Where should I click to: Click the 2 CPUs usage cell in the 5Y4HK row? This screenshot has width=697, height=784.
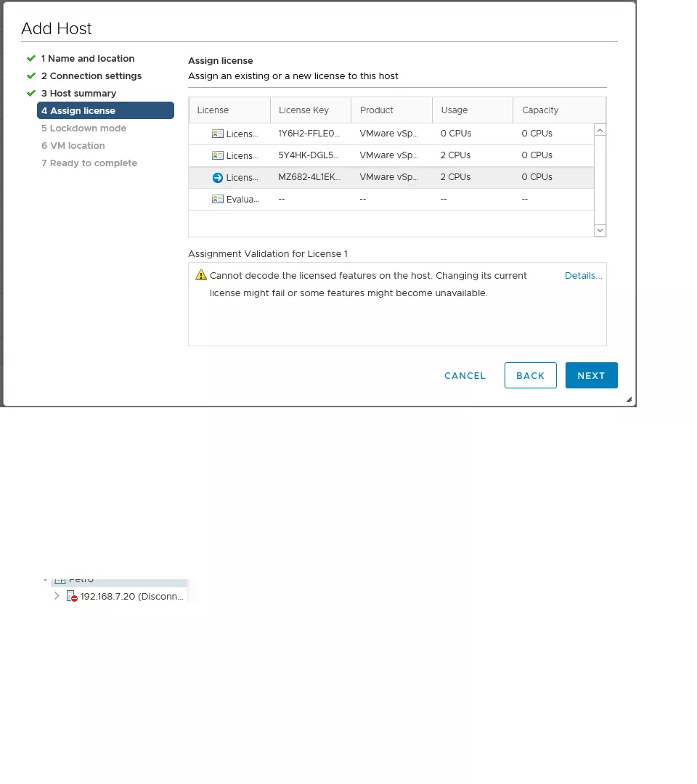pyautogui.click(x=455, y=155)
